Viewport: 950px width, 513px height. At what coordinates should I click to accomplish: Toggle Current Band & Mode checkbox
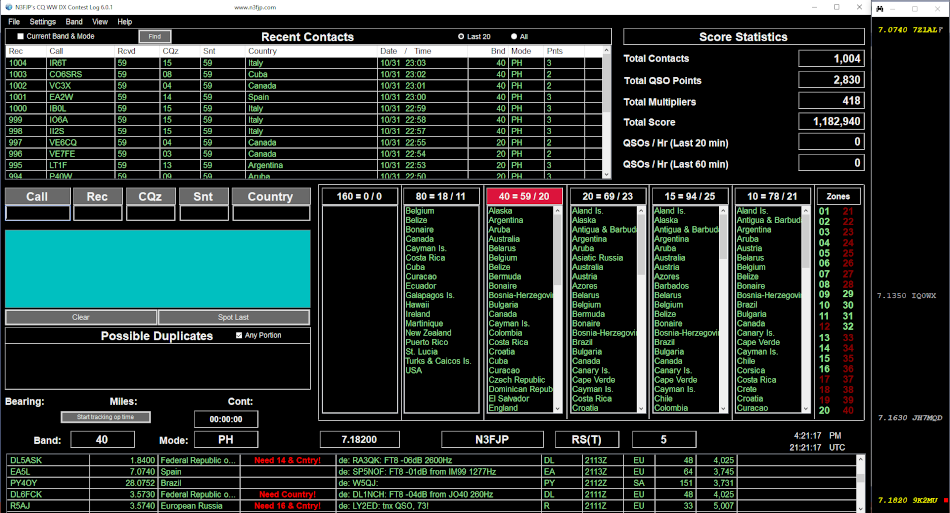tap(21, 36)
